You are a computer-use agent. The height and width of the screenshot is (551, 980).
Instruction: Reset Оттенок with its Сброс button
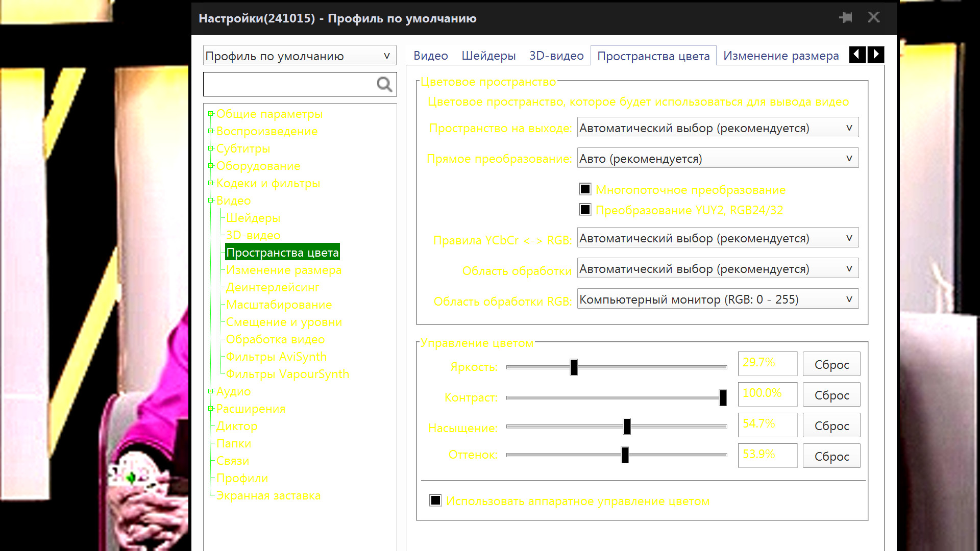coord(831,456)
